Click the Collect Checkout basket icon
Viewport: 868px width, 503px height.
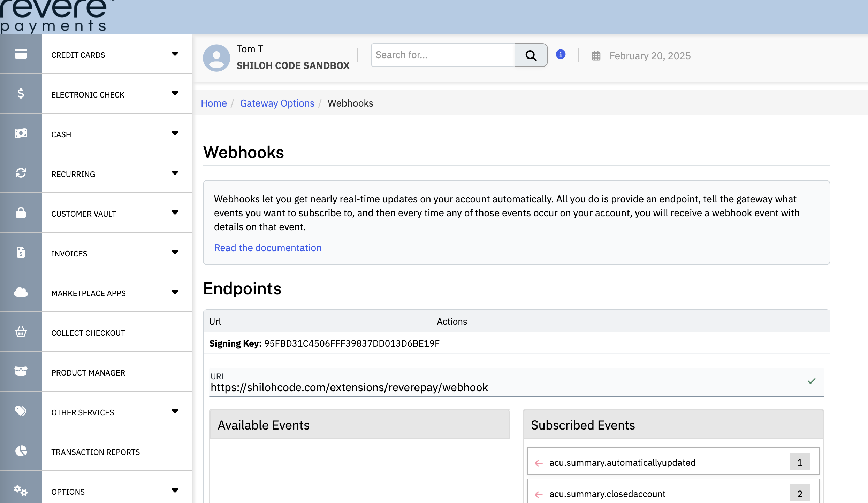pyautogui.click(x=21, y=332)
